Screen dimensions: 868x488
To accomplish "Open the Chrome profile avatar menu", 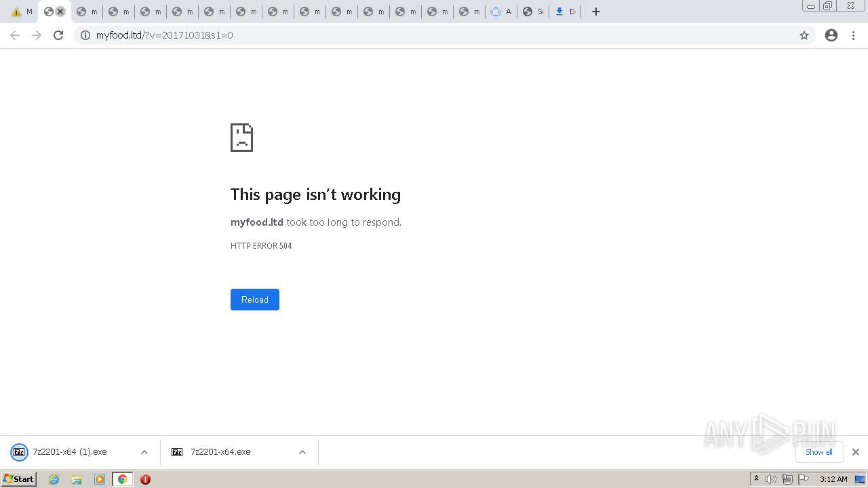I will pos(831,35).
